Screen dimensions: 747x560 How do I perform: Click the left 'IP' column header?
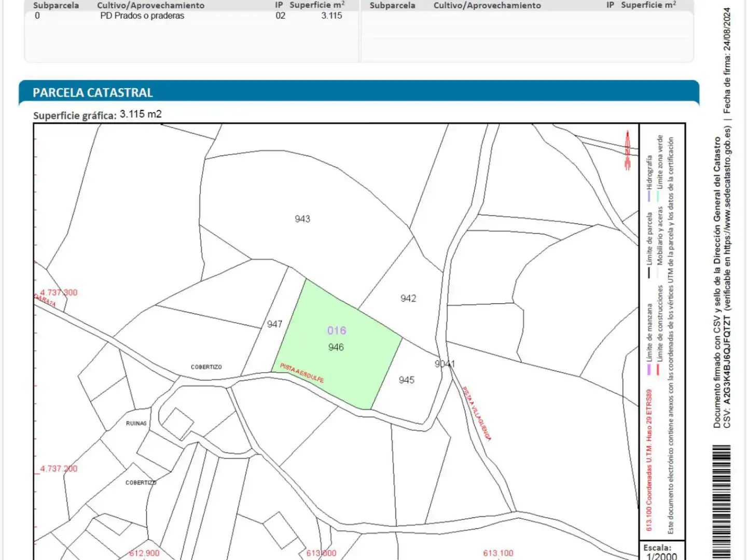pos(279,5)
